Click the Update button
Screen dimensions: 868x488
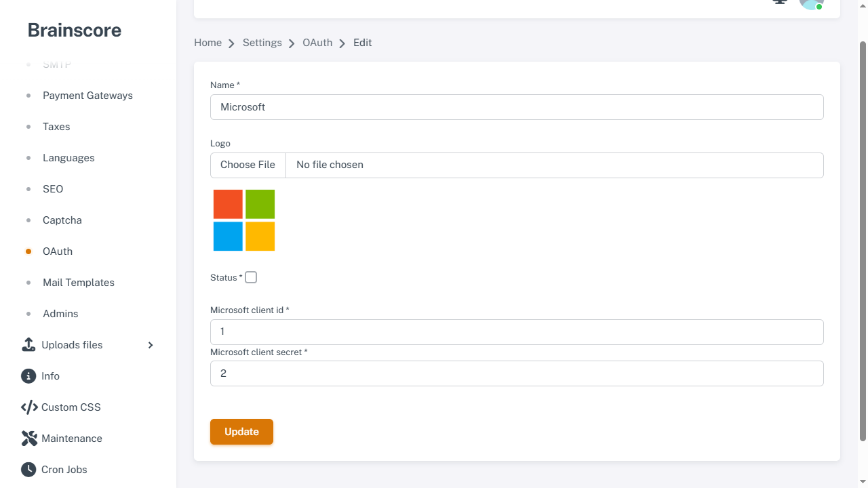[241, 432]
